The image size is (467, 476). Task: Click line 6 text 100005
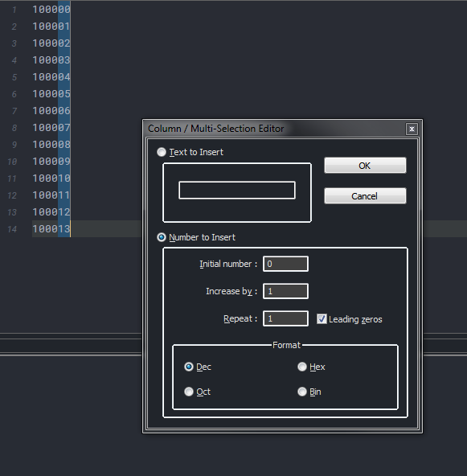[51, 94]
